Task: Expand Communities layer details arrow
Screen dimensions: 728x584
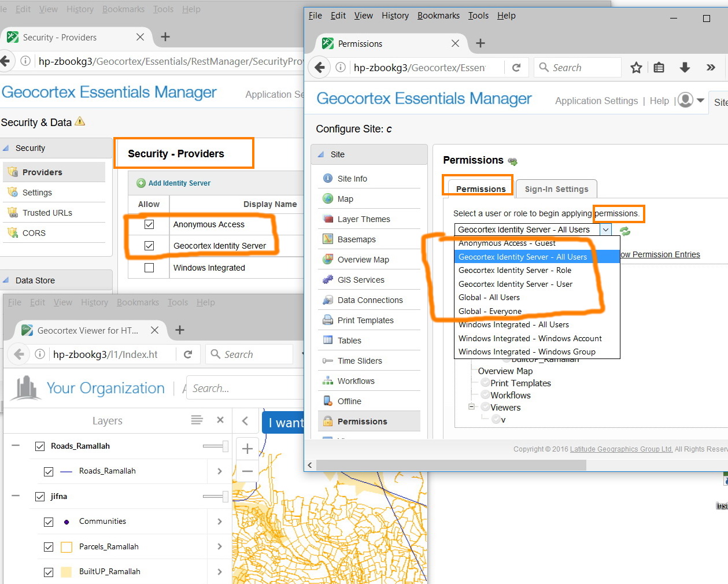Action: coord(220,522)
